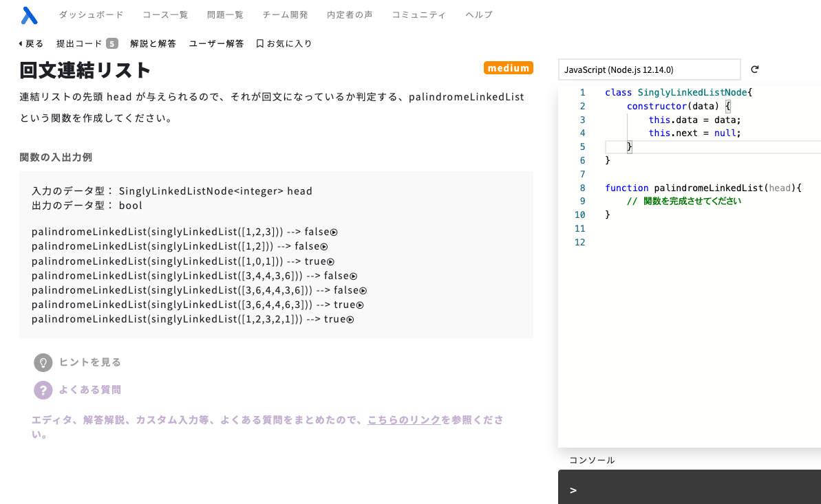Click the lightbulb hint icon

pos(43,362)
